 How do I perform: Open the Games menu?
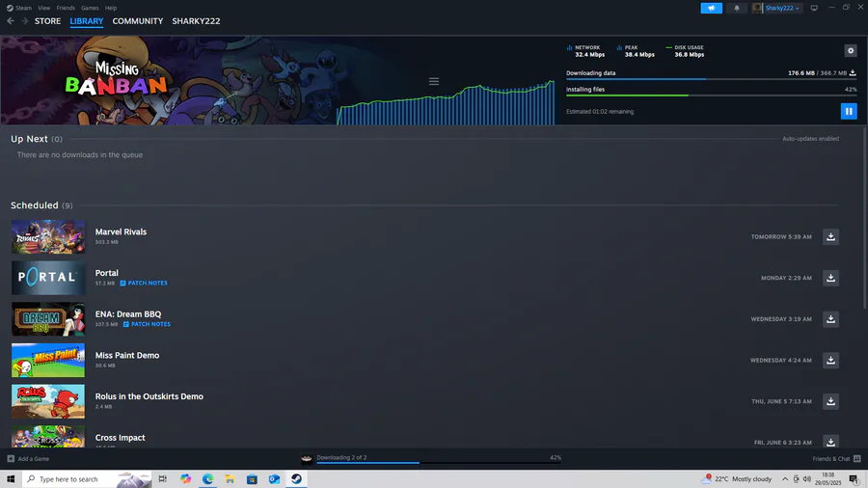click(x=90, y=8)
